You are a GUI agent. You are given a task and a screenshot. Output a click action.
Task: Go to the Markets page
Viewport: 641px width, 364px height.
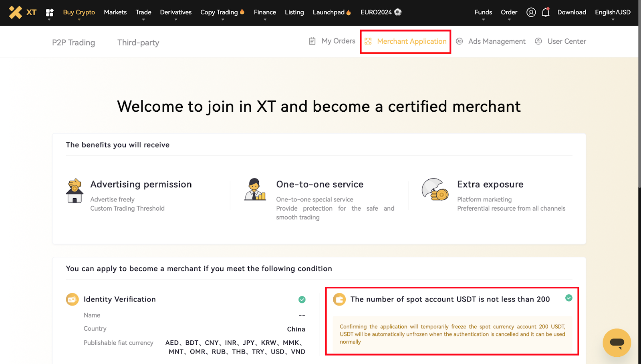(x=115, y=12)
